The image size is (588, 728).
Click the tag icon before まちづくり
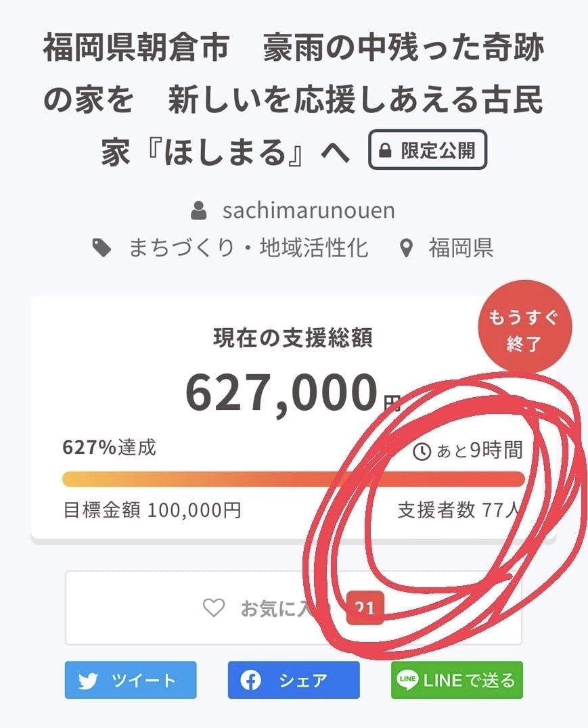point(102,248)
